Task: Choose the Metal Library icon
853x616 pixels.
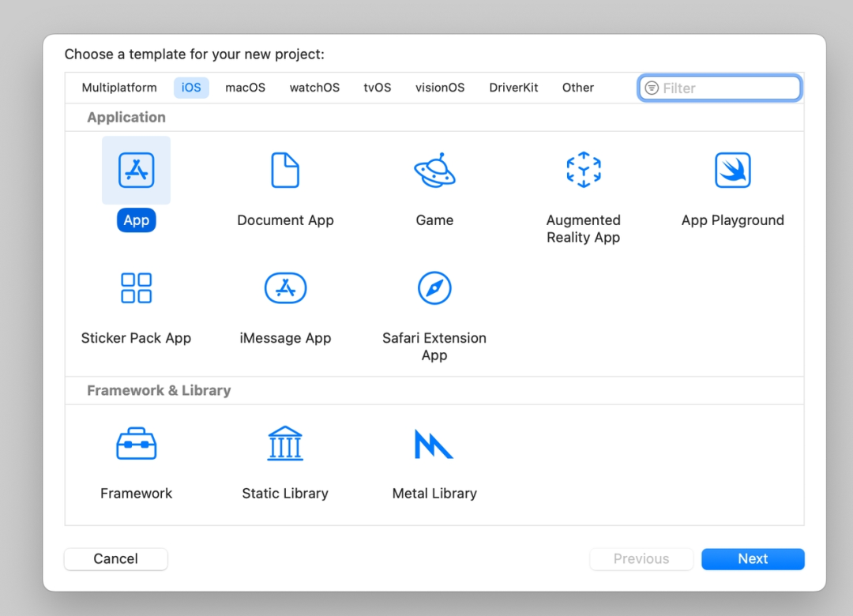Action: [x=434, y=444]
